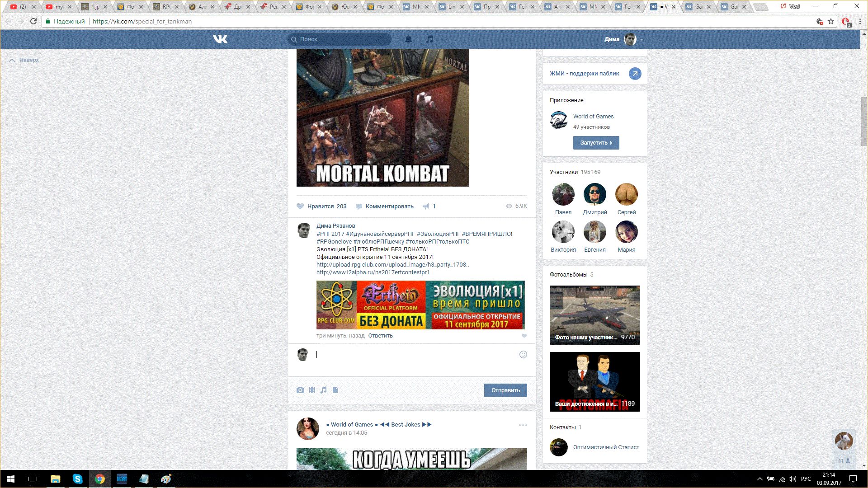The height and width of the screenshot is (488, 868).
Task: Open Дима Рязанов commenter profile name
Action: 335,226
